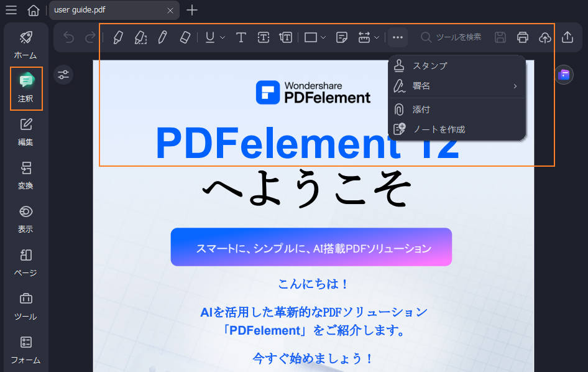Screen dimensions: 588x372
Task: Select the pencil annotation tool
Action: tap(162, 37)
